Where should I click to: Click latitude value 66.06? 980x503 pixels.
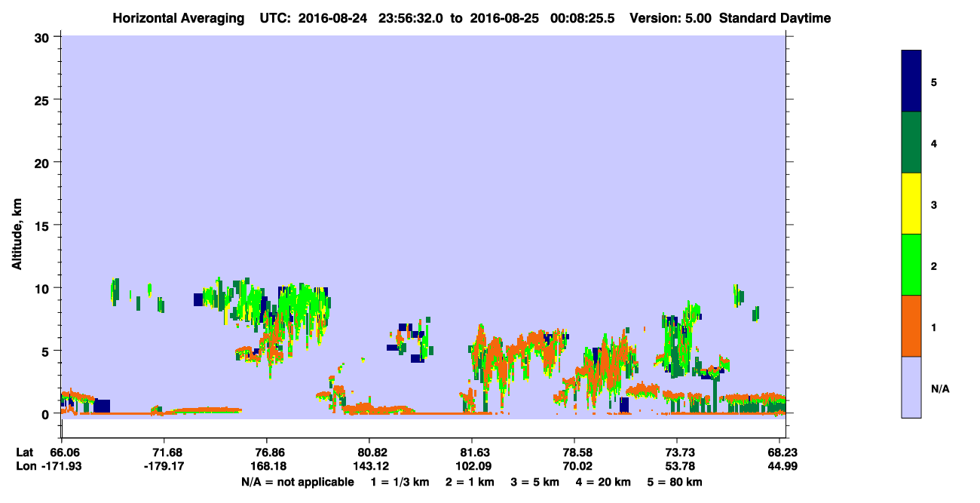tap(65, 452)
